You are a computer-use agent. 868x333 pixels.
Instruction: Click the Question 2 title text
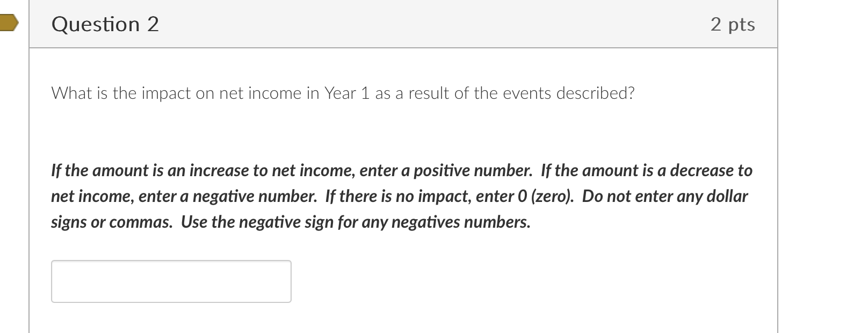[105, 24]
